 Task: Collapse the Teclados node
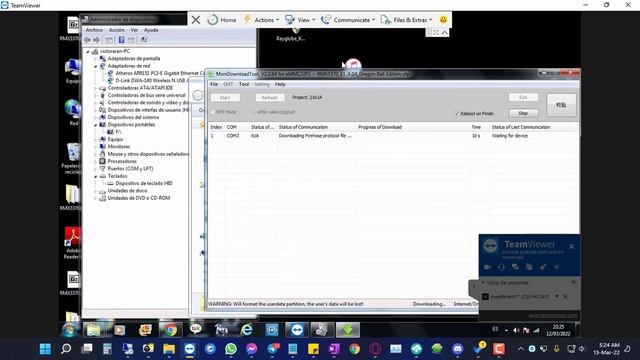point(96,176)
